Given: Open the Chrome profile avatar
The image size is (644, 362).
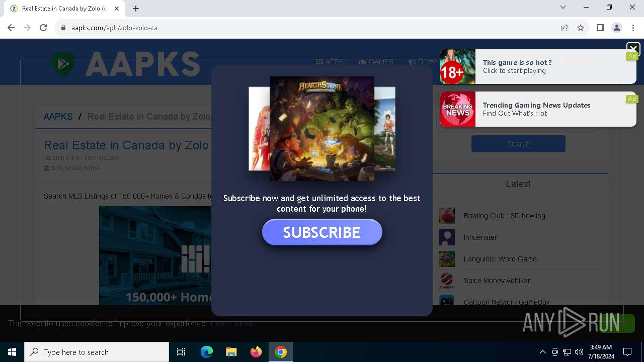Looking at the screenshot, I should click(x=617, y=28).
